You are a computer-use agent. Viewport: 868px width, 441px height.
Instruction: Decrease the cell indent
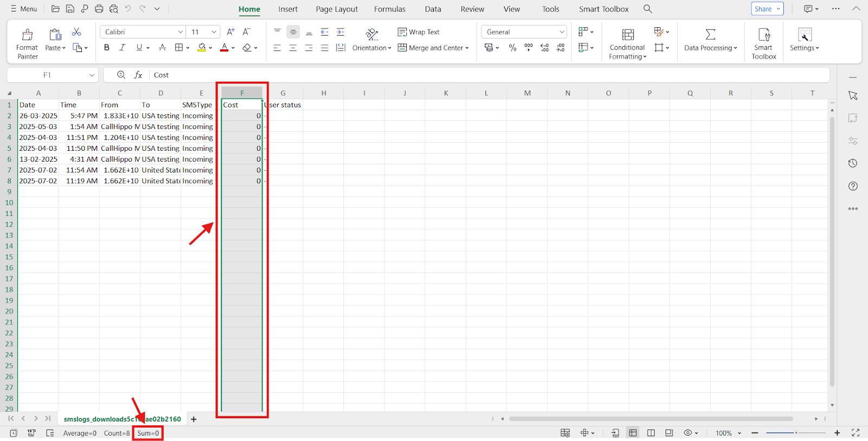tap(324, 32)
